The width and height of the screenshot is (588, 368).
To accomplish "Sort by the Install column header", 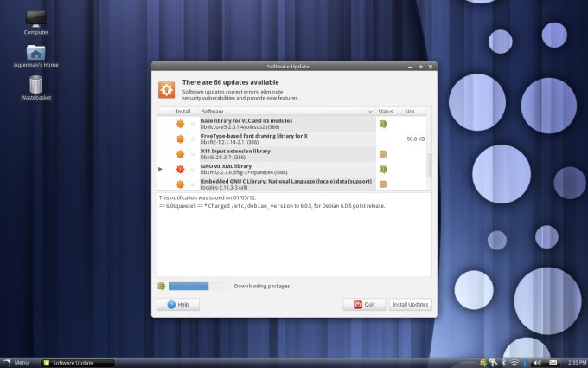I will pyautogui.click(x=183, y=112).
